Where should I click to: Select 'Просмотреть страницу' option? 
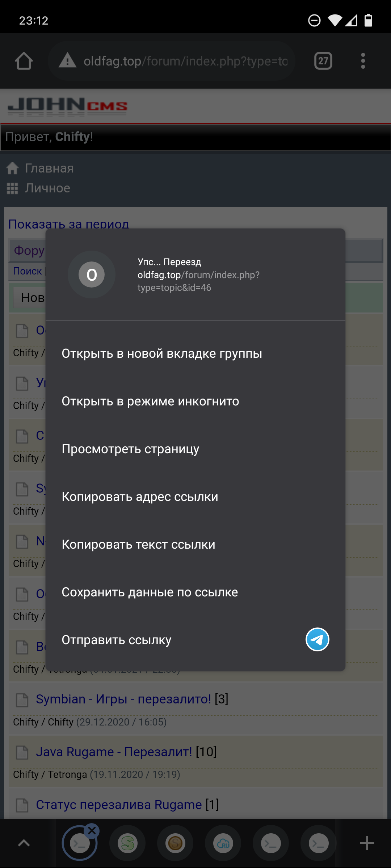click(x=130, y=449)
